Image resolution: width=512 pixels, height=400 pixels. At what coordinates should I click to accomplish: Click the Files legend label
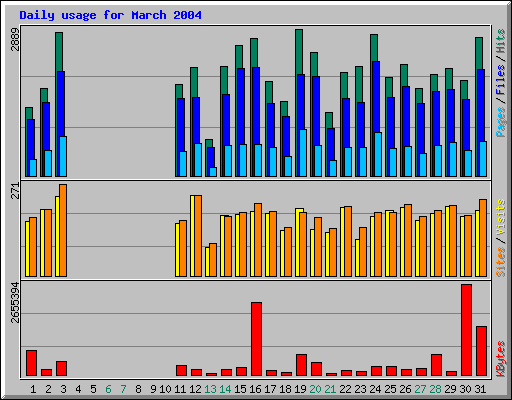(x=501, y=80)
